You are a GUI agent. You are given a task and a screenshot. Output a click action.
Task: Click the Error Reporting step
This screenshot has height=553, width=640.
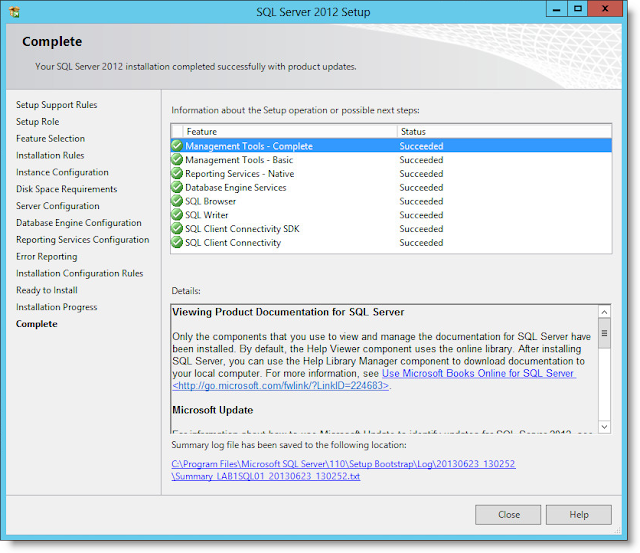coord(47,256)
